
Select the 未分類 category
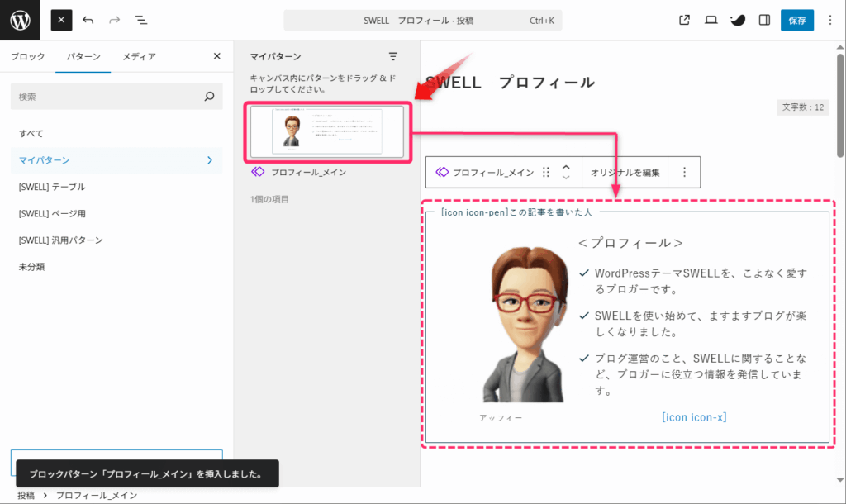tap(116, 267)
